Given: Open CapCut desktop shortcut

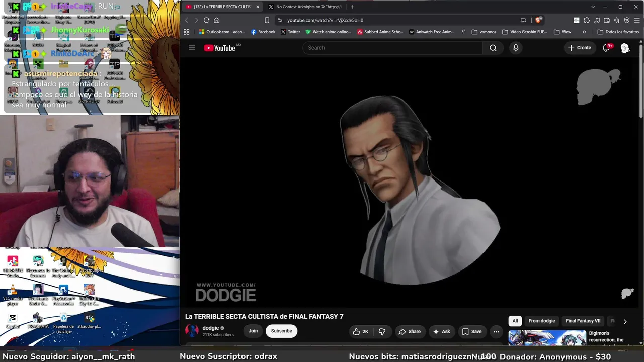Looking at the screenshot, I should [x=13, y=321].
